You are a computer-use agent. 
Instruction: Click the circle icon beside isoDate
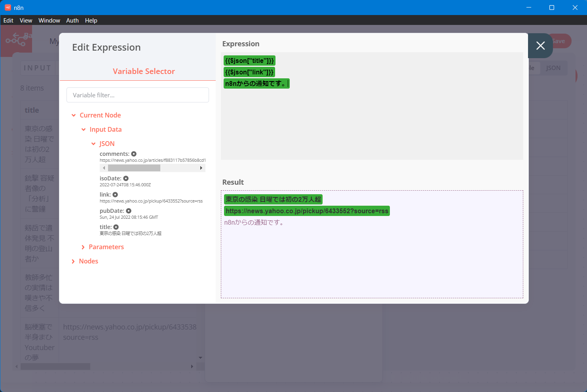(126, 178)
